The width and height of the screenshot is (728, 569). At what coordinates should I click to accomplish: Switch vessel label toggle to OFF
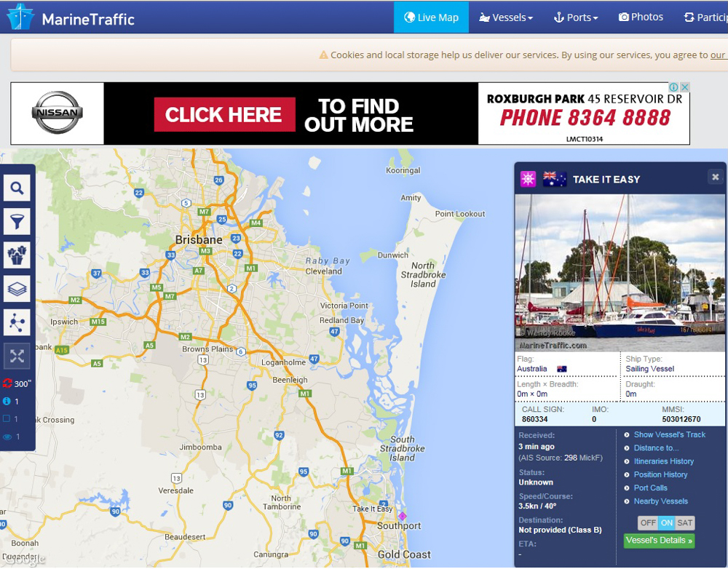pyautogui.click(x=648, y=523)
